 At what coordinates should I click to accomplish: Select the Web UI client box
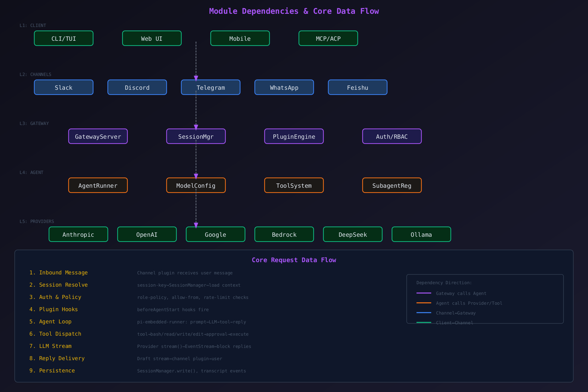click(x=152, y=38)
